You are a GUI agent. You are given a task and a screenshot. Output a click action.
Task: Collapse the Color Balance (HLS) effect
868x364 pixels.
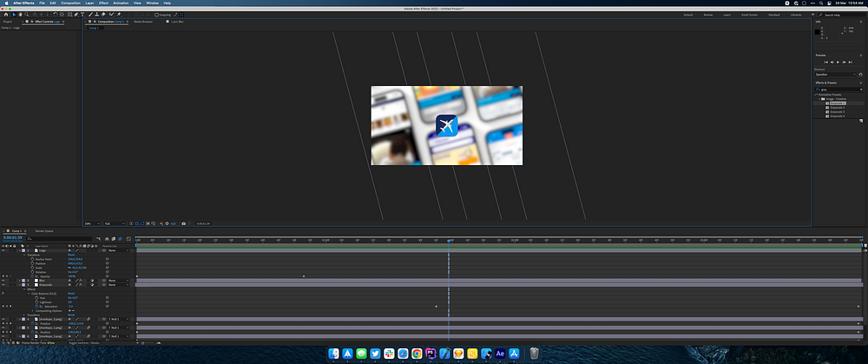(29, 294)
